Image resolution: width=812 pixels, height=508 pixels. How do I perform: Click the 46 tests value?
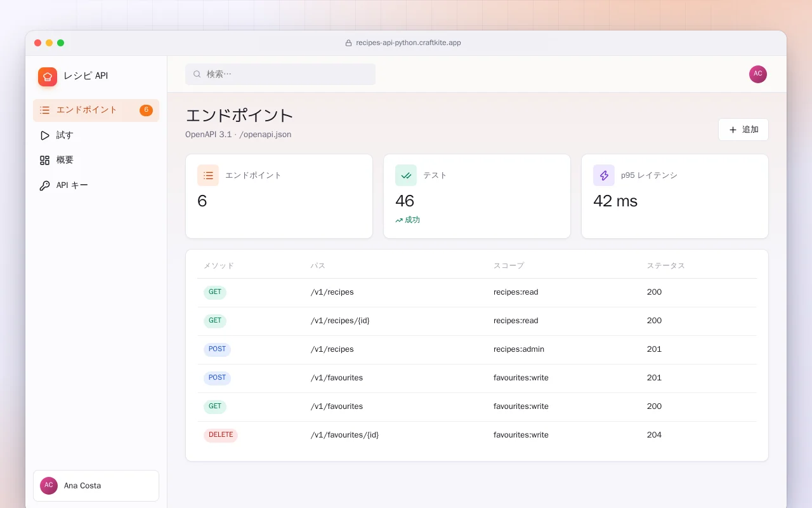click(x=405, y=201)
